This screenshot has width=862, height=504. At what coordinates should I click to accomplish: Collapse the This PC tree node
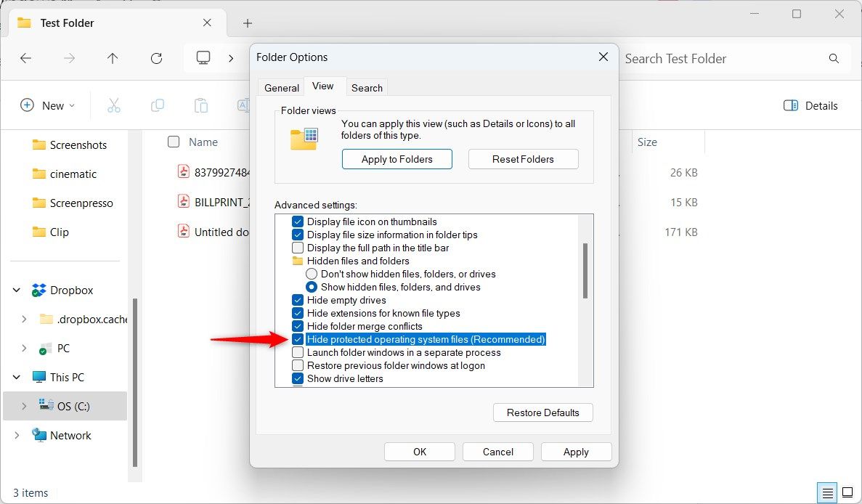pyautogui.click(x=17, y=378)
